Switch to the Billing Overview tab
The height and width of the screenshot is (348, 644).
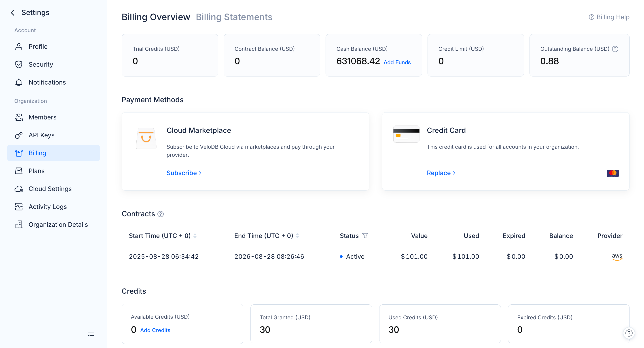coord(156,17)
